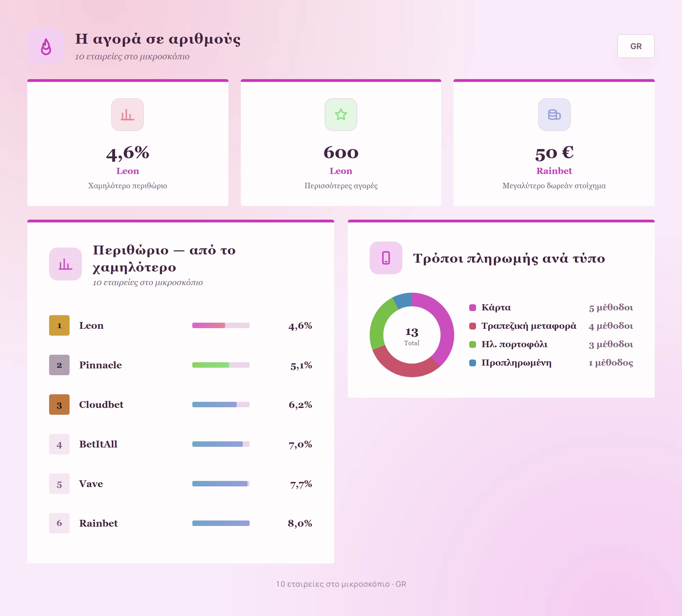682x616 pixels.
Task: Click Leon under the 600 stat
Action: [x=341, y=171]
